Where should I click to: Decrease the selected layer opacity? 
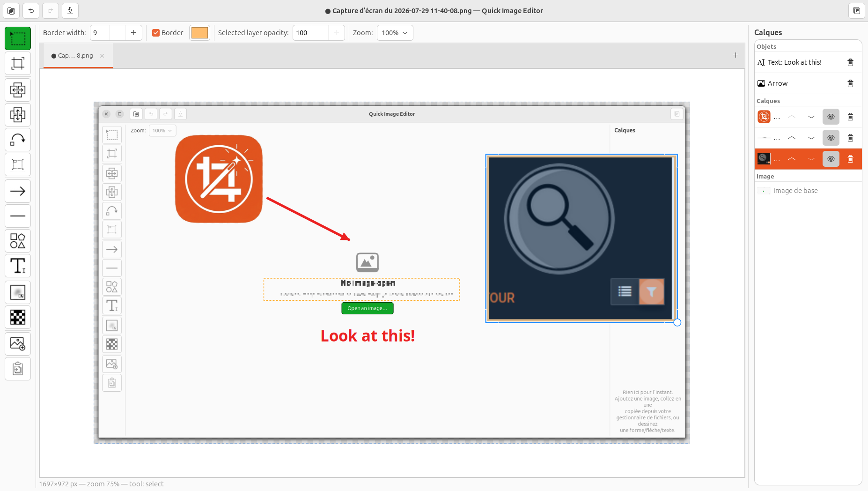(x=320, y=33)
